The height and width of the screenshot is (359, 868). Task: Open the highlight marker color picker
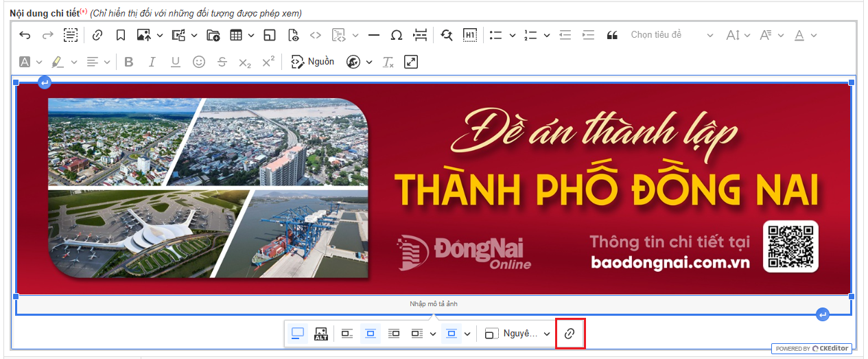[x=74, y=62]
